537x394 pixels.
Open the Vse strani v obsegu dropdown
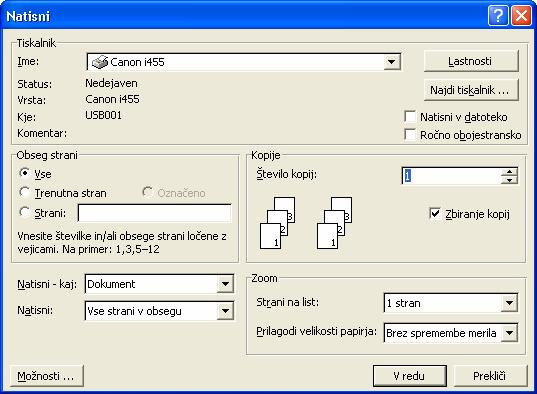tap(225, 311)
